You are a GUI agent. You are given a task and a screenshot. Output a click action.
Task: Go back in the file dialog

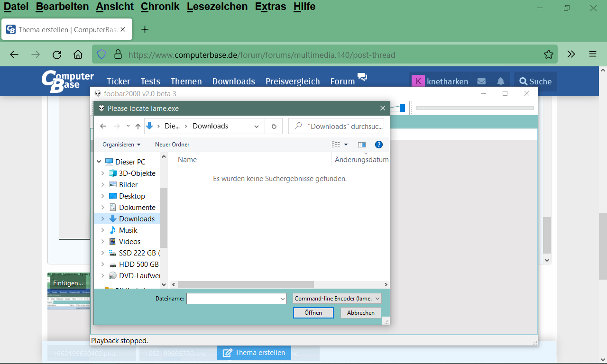[x=103, y=126]
